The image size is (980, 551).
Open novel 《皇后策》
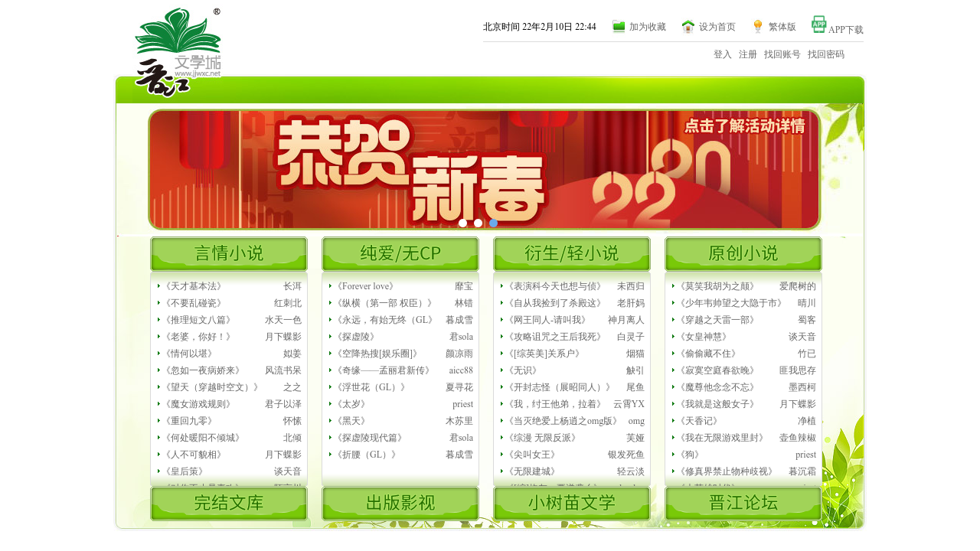tap(183, 471)
